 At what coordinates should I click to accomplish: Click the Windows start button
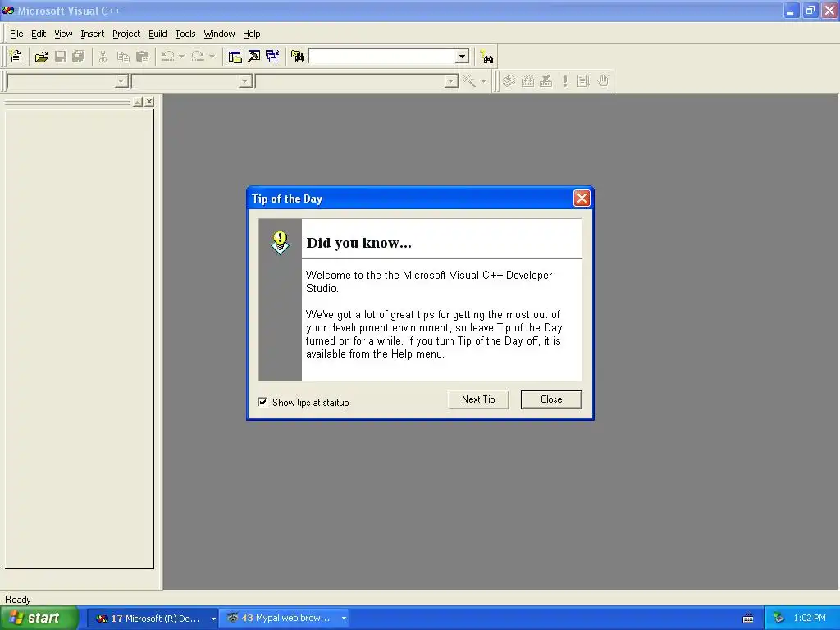pyautogui.click(x=39, y=619)
